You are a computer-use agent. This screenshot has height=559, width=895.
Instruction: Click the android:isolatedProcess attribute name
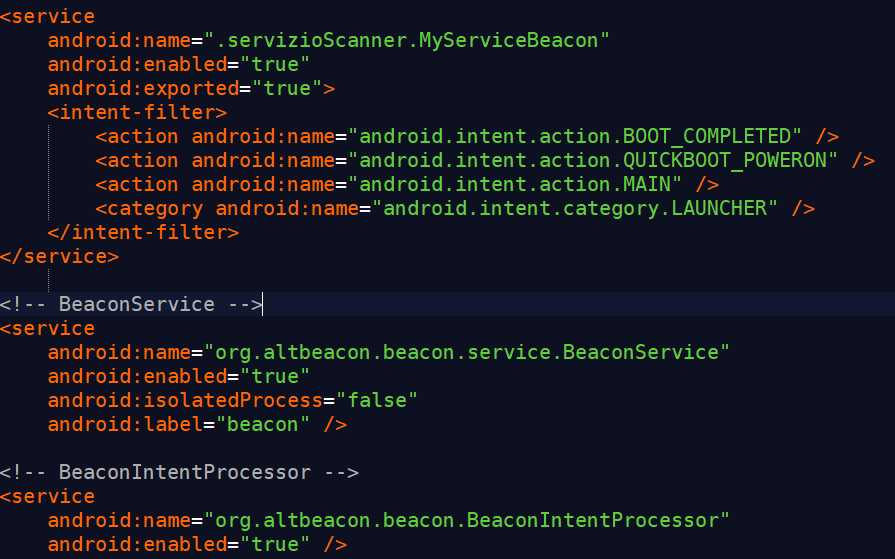tap(185, 400)
